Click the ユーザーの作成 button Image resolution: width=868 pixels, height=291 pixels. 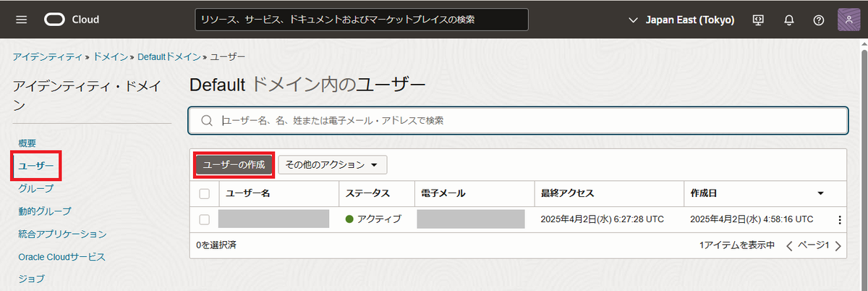coord(234,164)
